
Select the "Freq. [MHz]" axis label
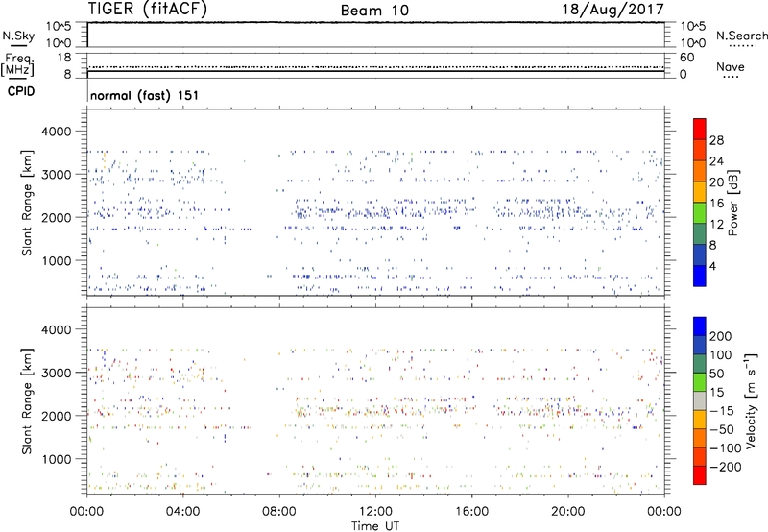click(17, 64)
